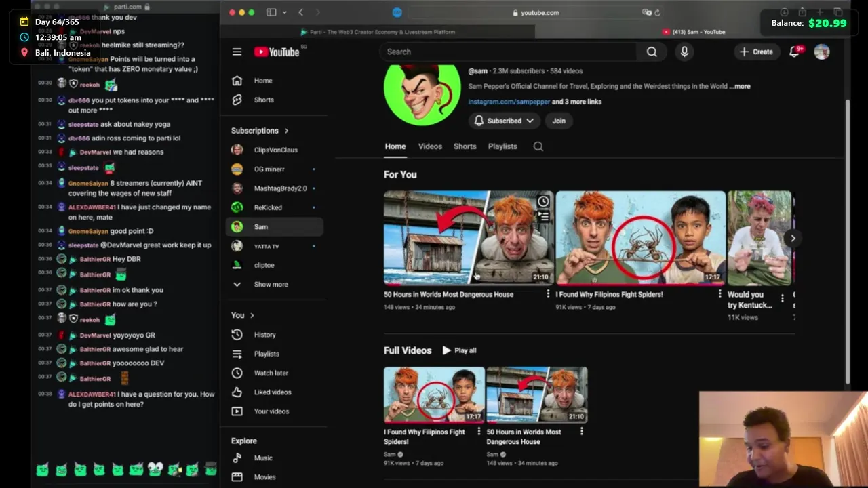The image size is (868, 488).
Task: Open Sam's channel profile picture
Action: click(422, 94)
